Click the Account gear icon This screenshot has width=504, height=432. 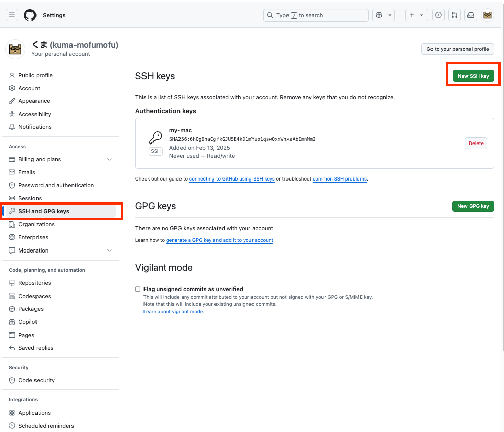[12, 88]
